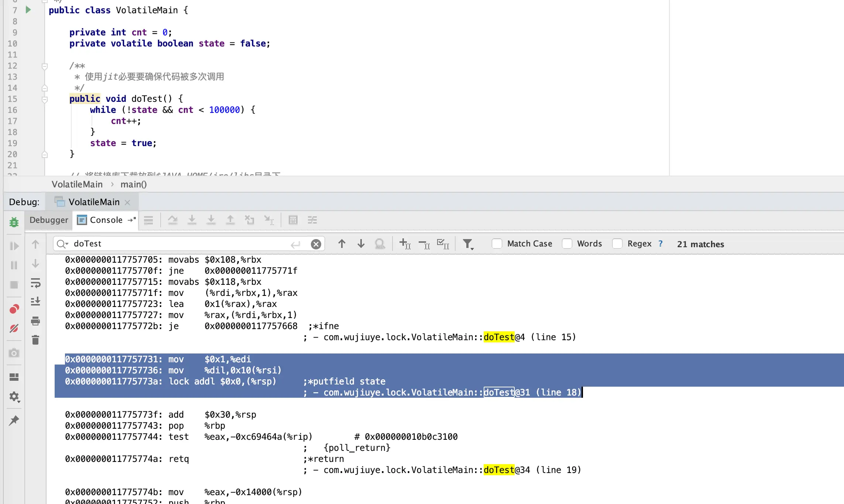This screenshot has width=844, height=504.
Task: Click the Print console icon
Action: click(35, 321)
